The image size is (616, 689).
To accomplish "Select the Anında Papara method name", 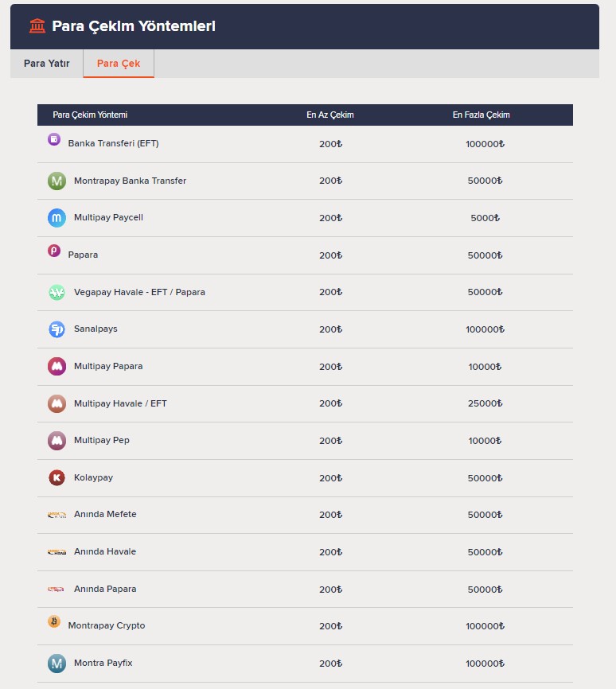I will [x=105, y=589].
